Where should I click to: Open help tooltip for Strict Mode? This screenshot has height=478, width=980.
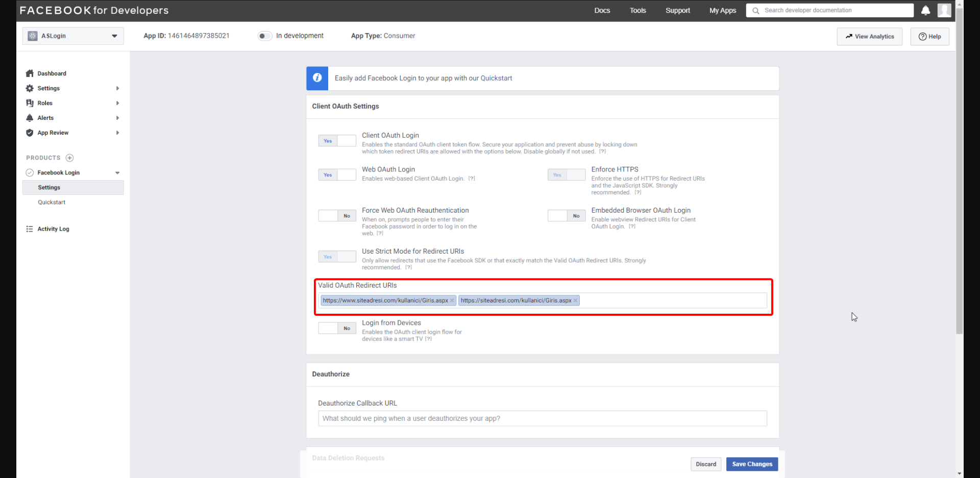tap(409, 267)
